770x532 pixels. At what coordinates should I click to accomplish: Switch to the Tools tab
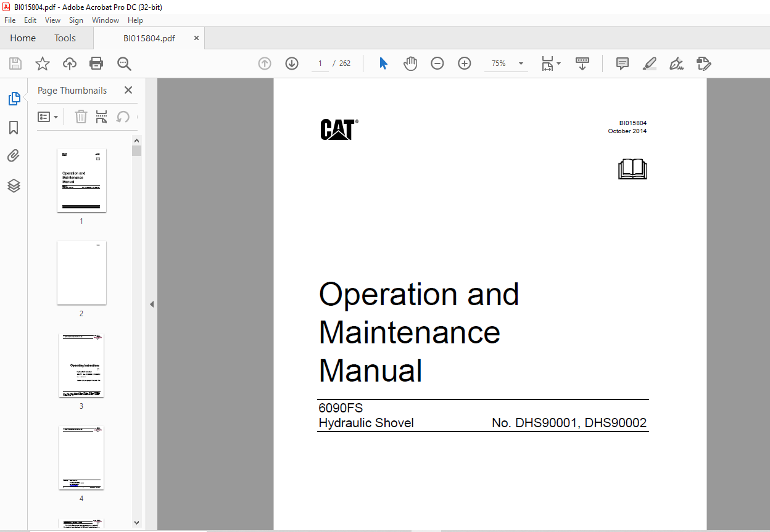65,38
